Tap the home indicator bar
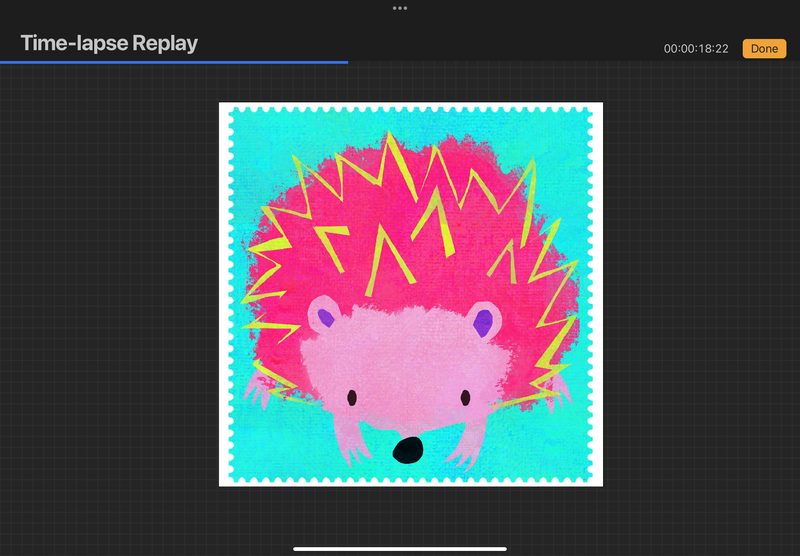Image resolution: width=800 pixels, height=556 pixels. click(x=400, y=548)
